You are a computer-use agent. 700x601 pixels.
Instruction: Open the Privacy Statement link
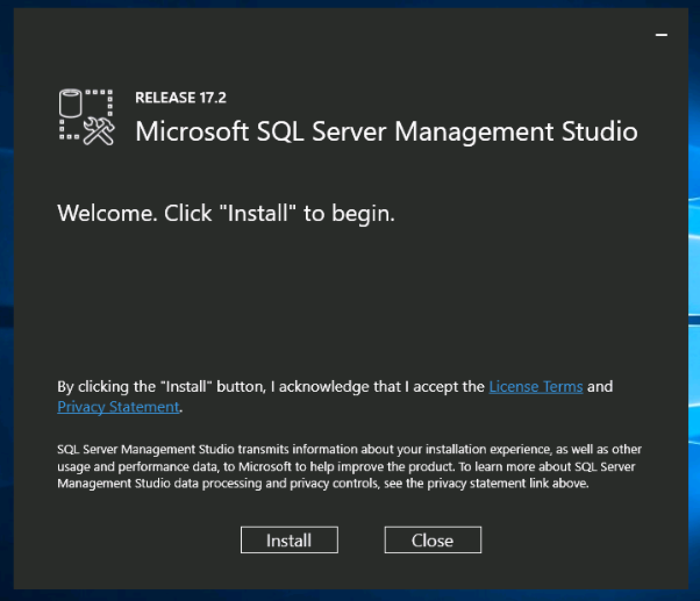pos(118,407)
